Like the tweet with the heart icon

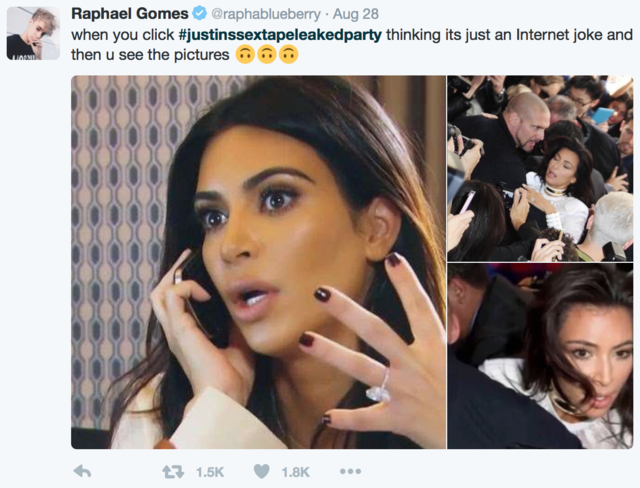[262, 471]
